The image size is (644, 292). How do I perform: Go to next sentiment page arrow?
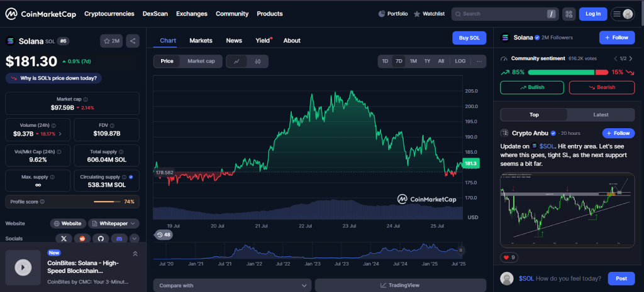tap(630, 58)
